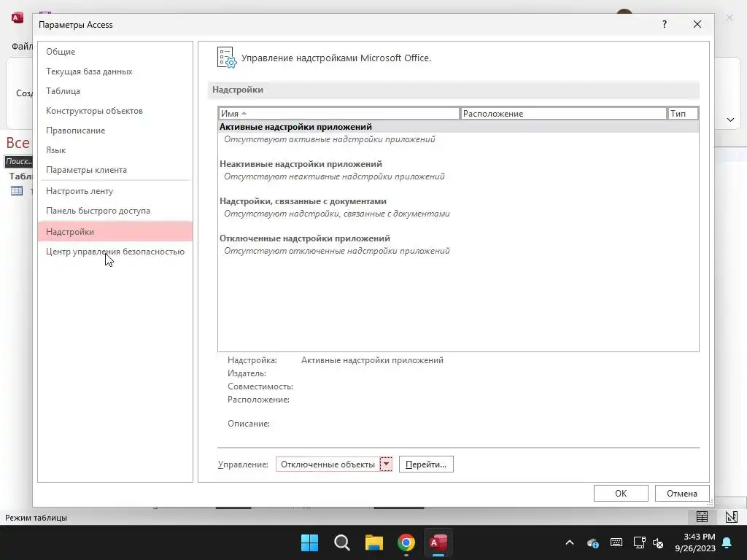Click the add-ins management gear icon
This screenshot has width=747, height=560.
pos(227,58)
